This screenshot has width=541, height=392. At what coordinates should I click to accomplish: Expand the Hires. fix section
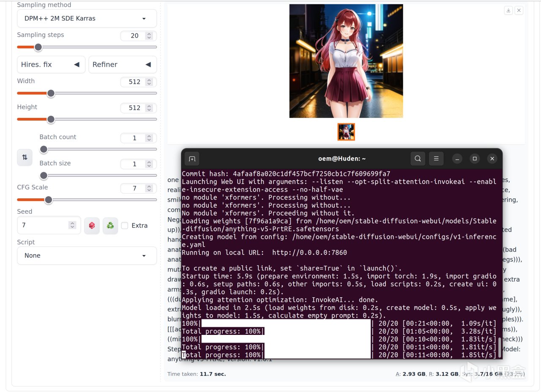(x=51, y=65)
